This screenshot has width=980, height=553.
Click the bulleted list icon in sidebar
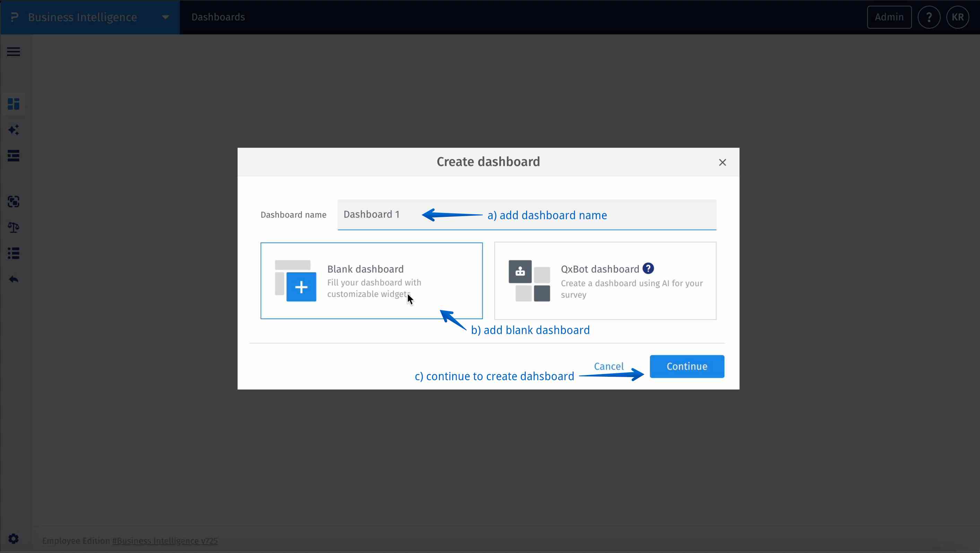(13, 253)
